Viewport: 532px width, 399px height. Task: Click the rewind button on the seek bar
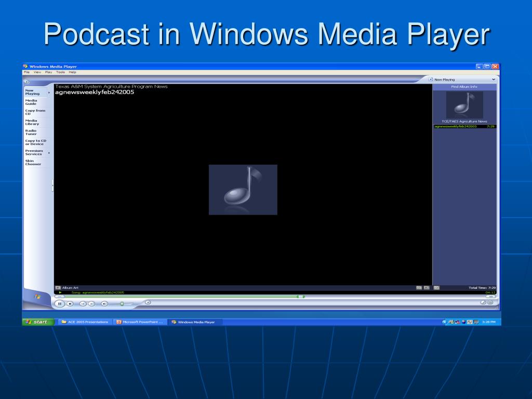[60, 297]
